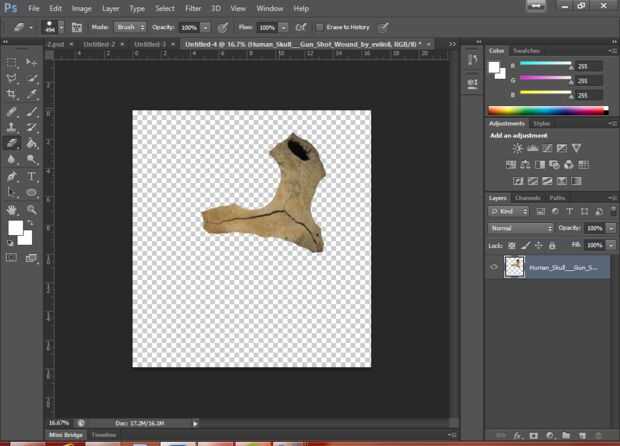Image resolution: width=620 pixels, height=446 pixels.
Task: Toggle lock layer position
Action: pyautogui.click(x=539, y=246)
